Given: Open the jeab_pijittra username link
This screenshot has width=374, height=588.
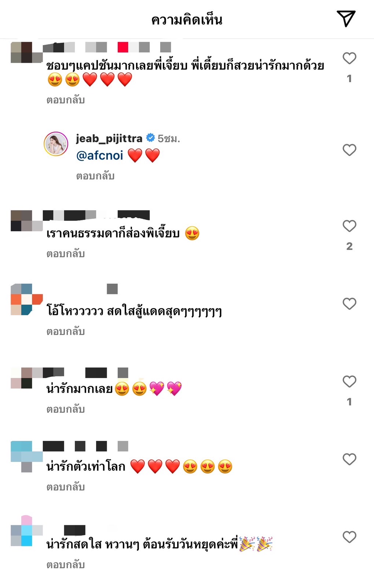Looking at the screenshot, I should click(x=109, y=138).
